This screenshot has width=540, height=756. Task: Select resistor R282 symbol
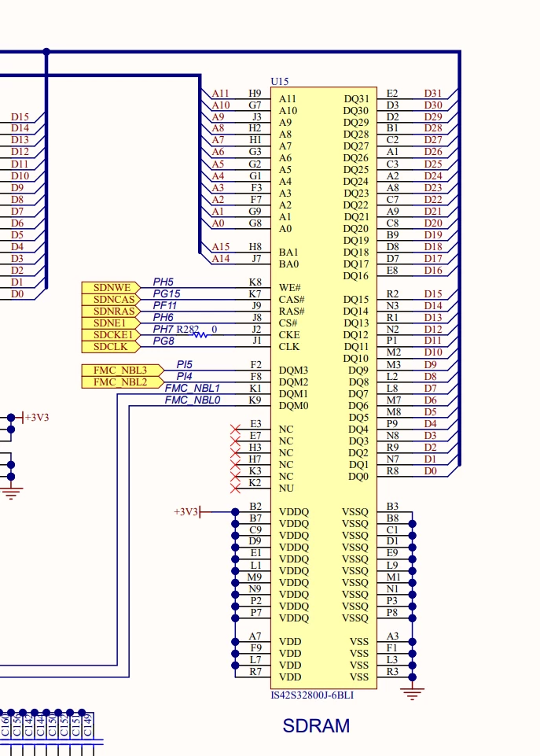(x=200, y=334)
